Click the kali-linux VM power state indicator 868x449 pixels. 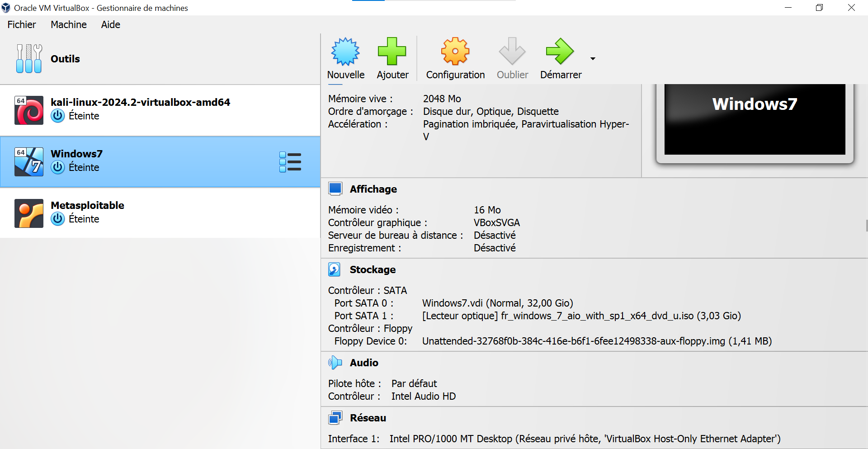(x=58, y=116)
